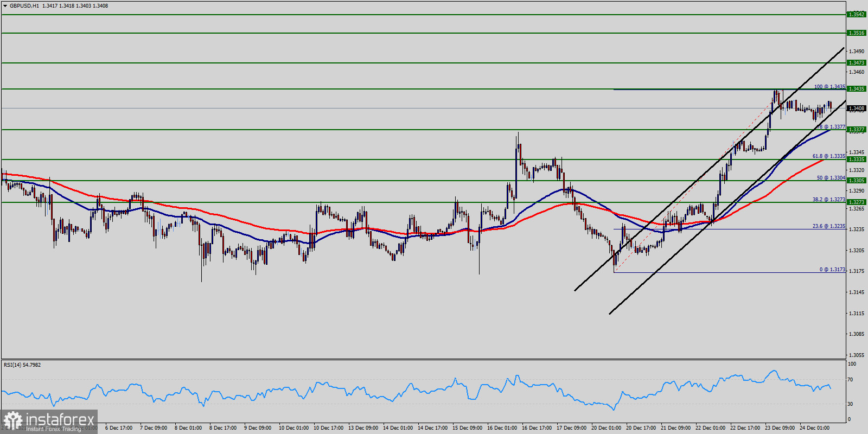Click the 1.3377 green price level label
This screenshot has height=434, width=868.
pyautogui.click(x=857, y=130)
